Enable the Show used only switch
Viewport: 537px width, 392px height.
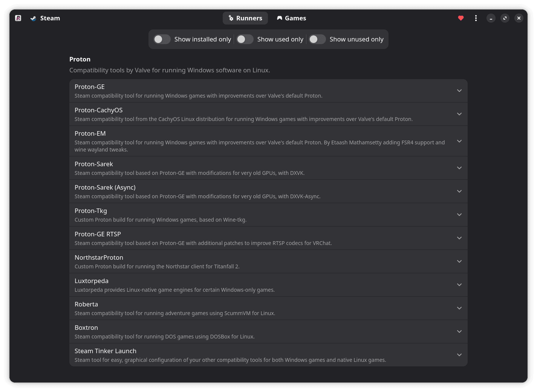[x=245, y=39]
